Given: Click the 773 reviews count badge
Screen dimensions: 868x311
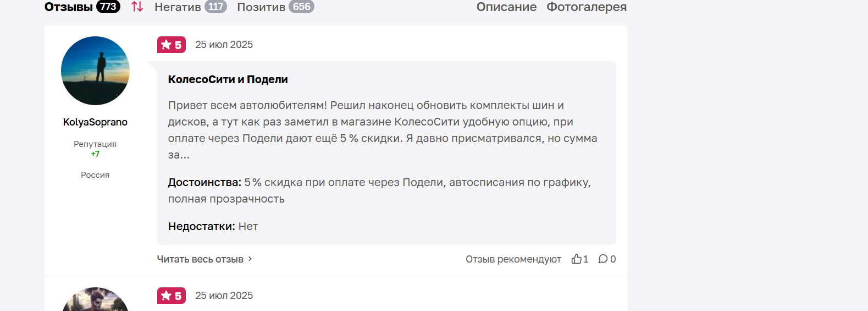Looking at the screenshot, I should [x=108, y=7].
